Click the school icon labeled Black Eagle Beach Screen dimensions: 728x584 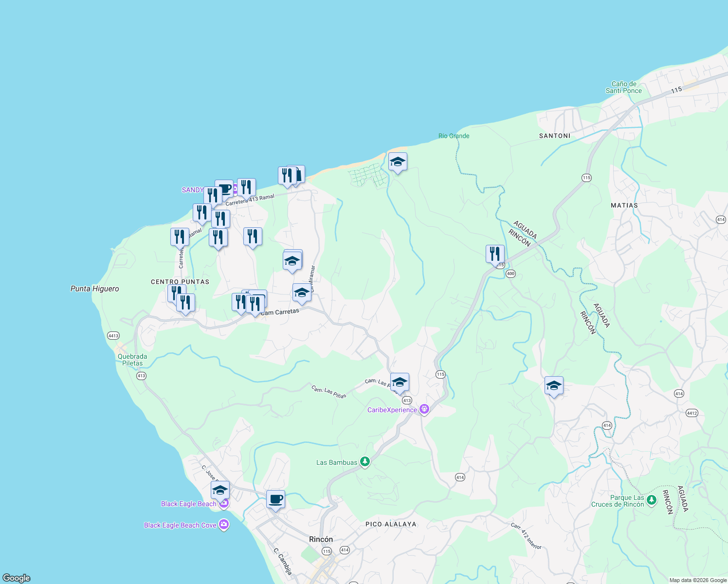(220, 490)
